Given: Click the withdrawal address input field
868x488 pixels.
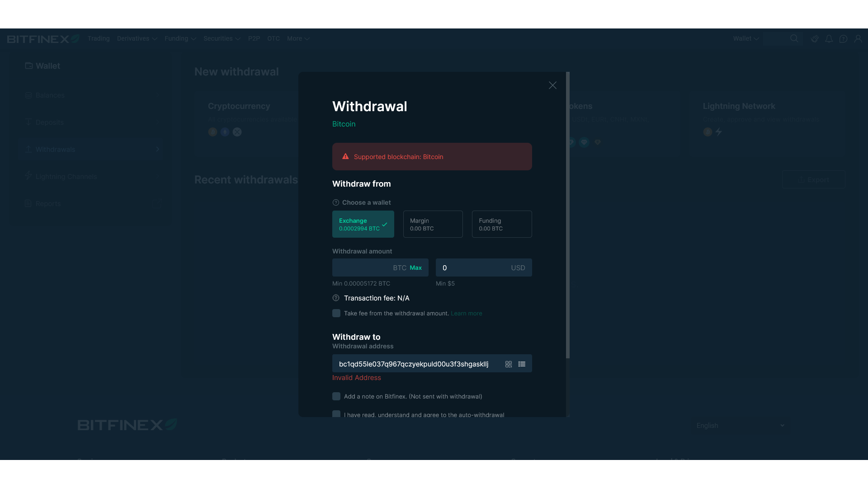Looking at the screenshot, I should click(x=417, y=363).
